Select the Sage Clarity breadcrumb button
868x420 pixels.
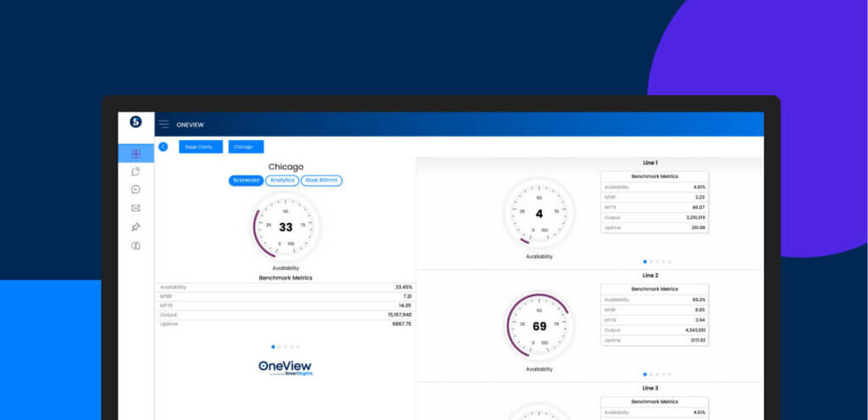tap(200, 147)
